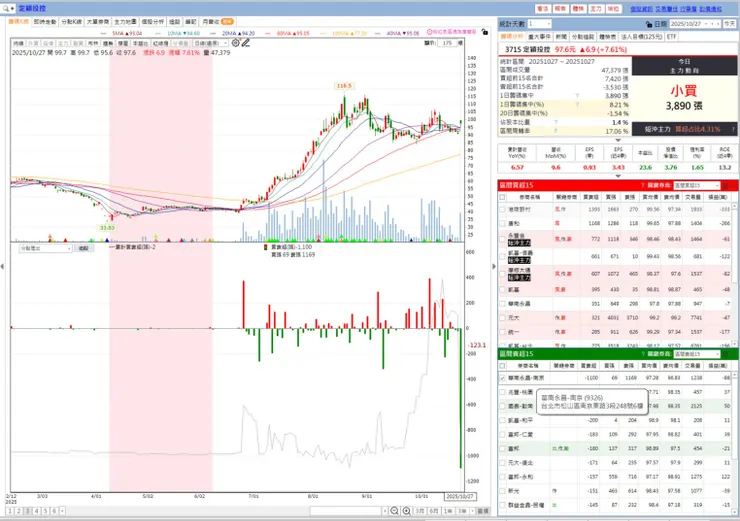Open the stock search magnifier at top left
The height and width of the screenshot is (521, 740).
[x=5, y=8]
